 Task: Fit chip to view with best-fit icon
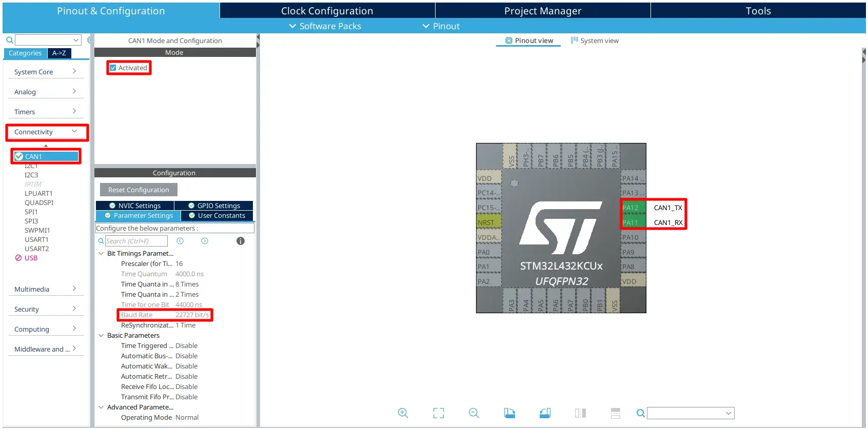pyautogui.click(x=439, y=413)
